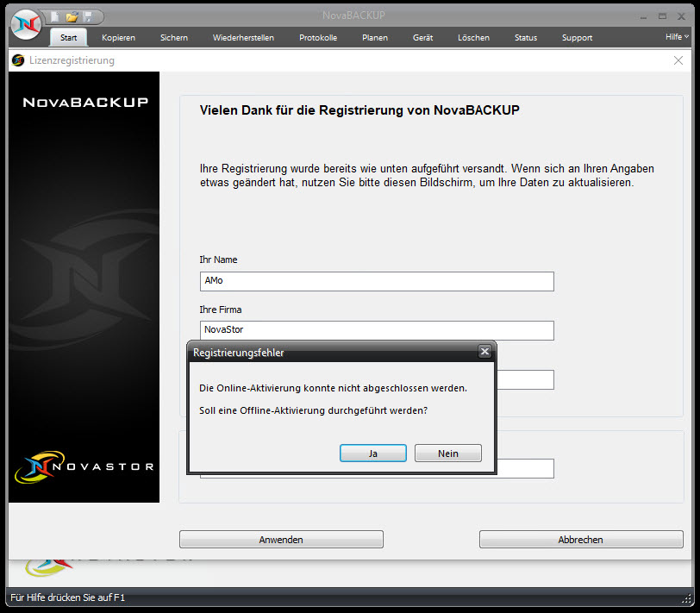Click the 'Lizenzregistrierung' panel title text
The image size is (700, 613).
point(72,60)
